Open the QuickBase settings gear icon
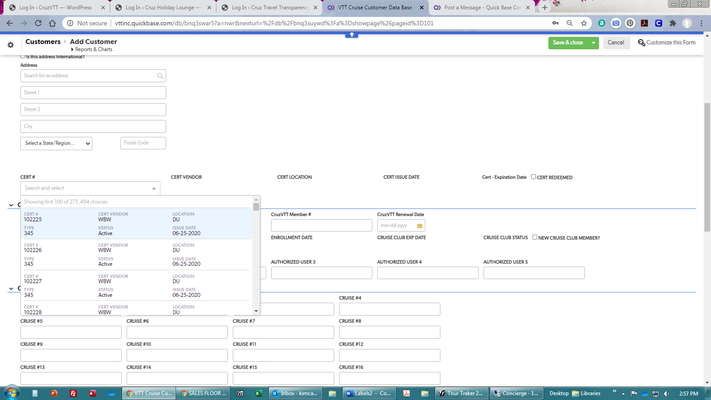Viewport: 711px width, 400px height. coord(10,45)
